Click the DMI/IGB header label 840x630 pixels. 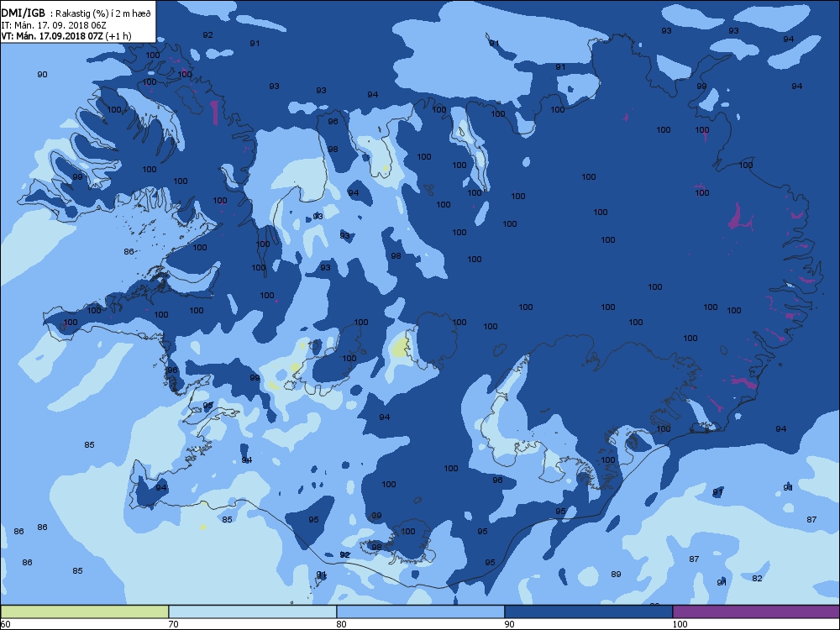click(x=23, y=13)
